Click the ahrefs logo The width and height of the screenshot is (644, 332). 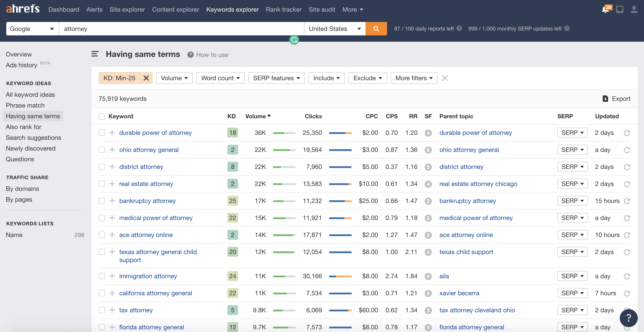coord(23,9)
